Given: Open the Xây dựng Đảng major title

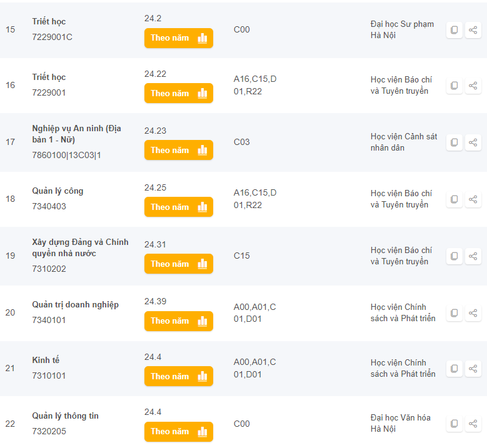Looking at the screenshot, I should tap(80, 247).
